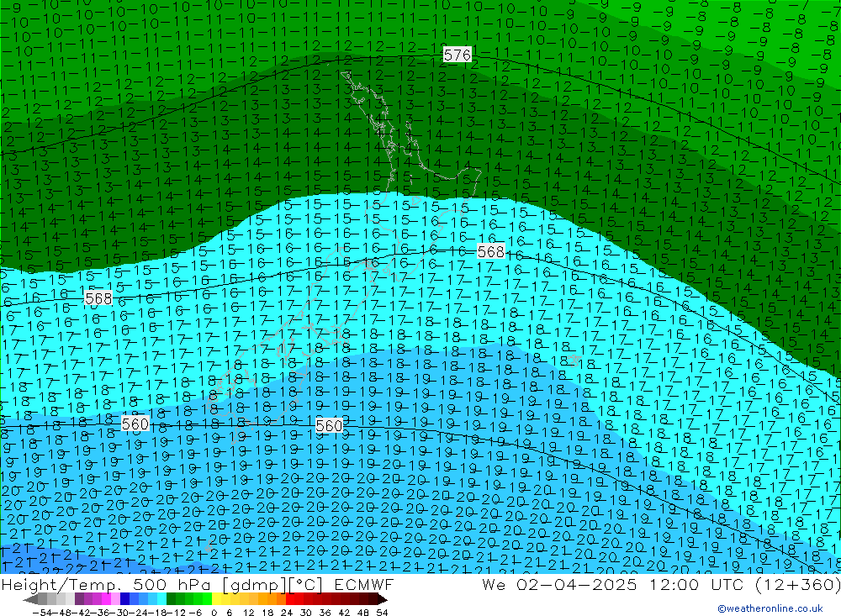Click the -54 label on the colour scale

pos(42,613)
